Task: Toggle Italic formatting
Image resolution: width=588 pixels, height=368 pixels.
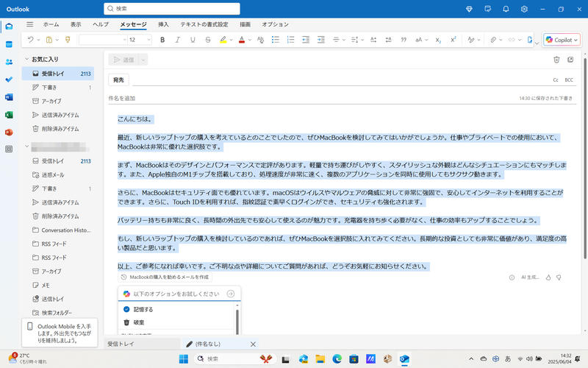Action: click(177, 40)
